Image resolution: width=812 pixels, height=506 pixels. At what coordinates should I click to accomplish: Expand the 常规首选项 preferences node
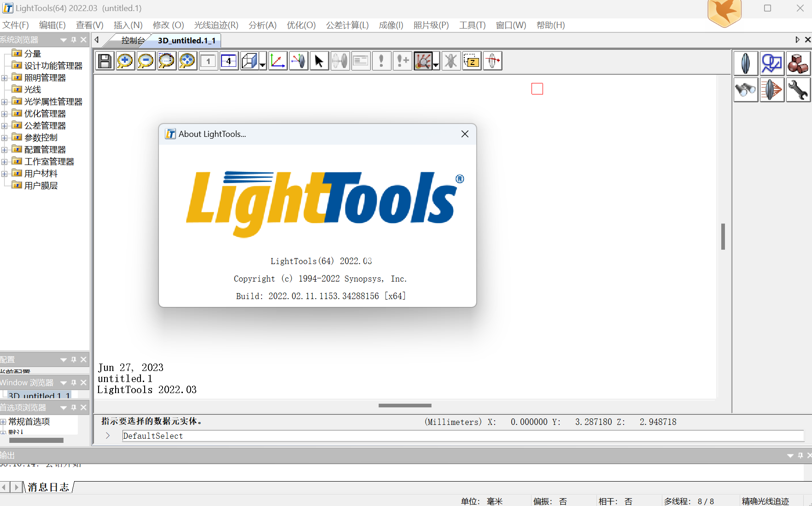[3, 422]
